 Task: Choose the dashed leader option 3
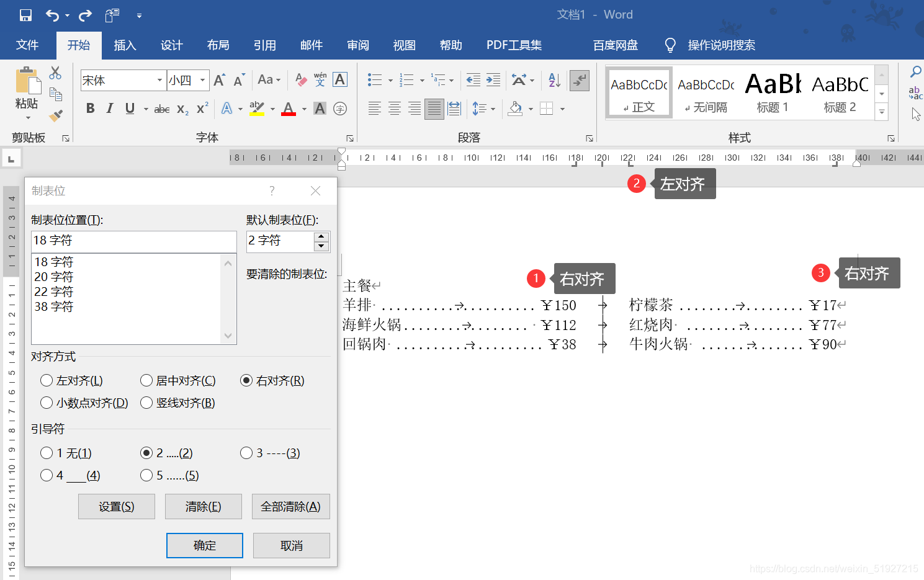point(246,453)
